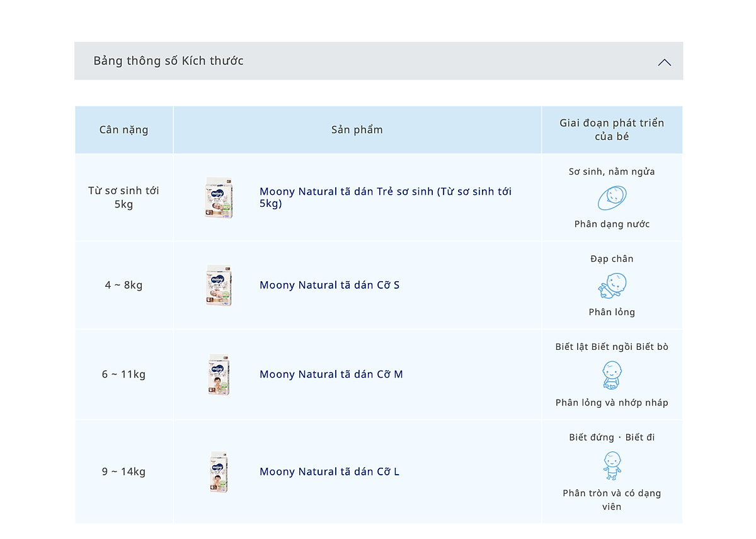756x539 pixels.
Task: Click the Phân lỏng text under Đạp chân
Action: [612, 312]
